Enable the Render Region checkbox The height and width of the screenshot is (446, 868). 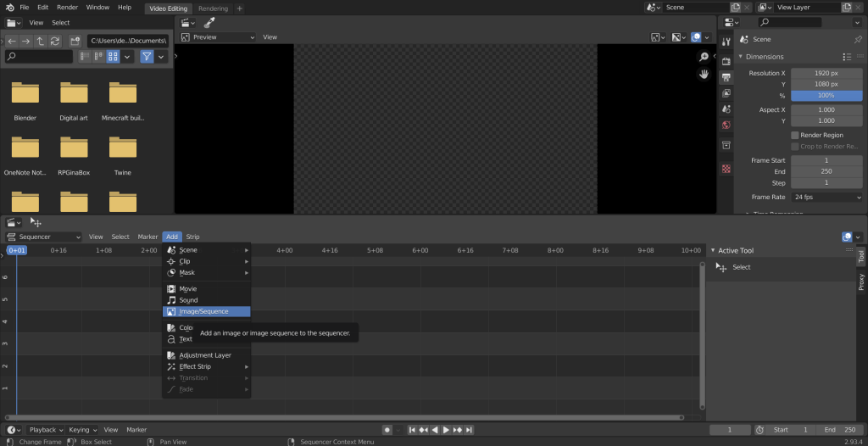795,135
